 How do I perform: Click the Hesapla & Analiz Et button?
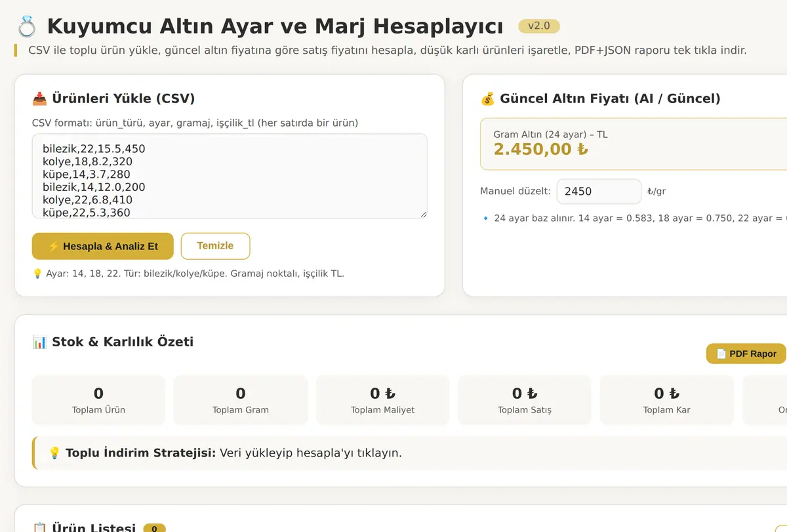tap(103, 246)
